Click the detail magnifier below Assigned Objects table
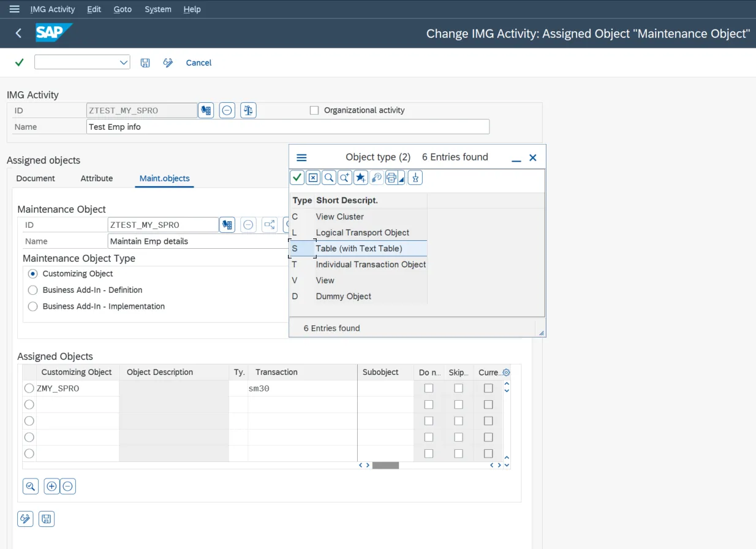 tap(30, 486)
